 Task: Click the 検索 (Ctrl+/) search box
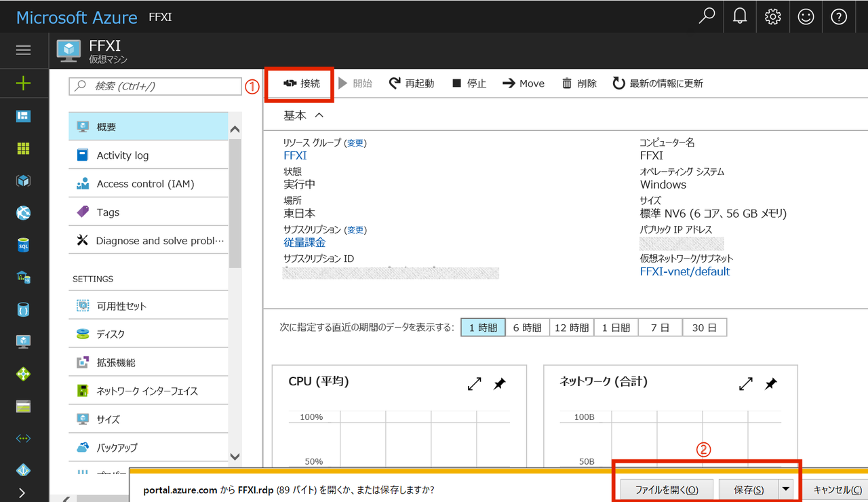tap(155, 86)
